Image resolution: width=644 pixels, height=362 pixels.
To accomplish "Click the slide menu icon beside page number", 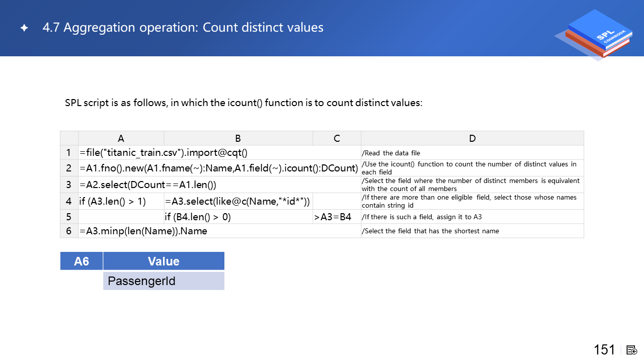I will [x=632, y=350].
